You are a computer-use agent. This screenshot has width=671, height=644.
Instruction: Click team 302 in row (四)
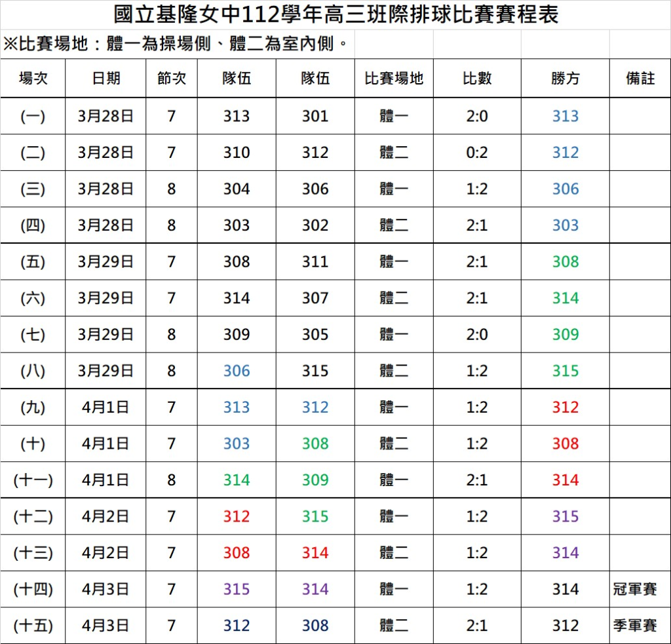[x=315, y=225]
